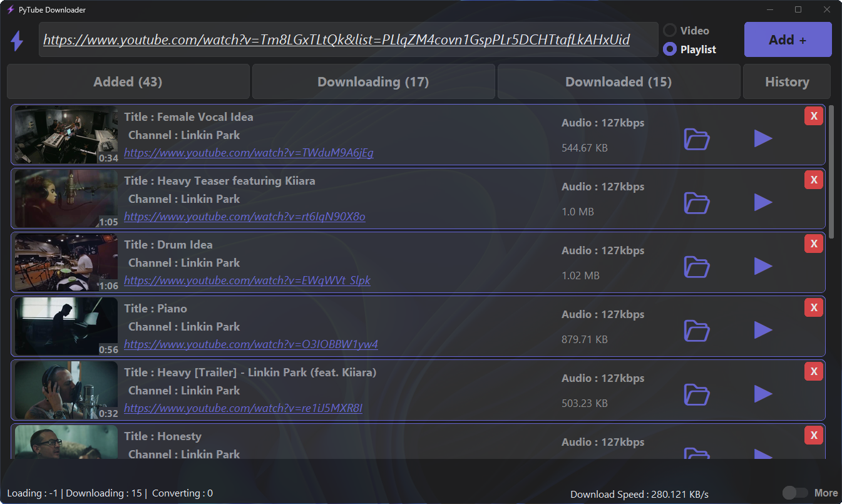This screenshot has height=504, width=842.
Task: Select the Video radio option
Action: point(670,30)
